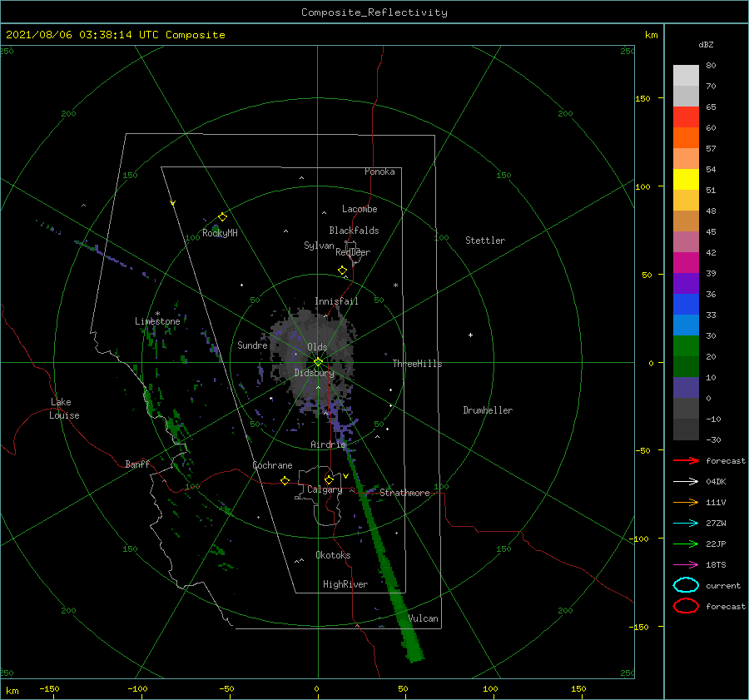Click the cyan current ellipse in legend
Screen dimensions: 749x700
pyautogui.click(x=686, y=585)
